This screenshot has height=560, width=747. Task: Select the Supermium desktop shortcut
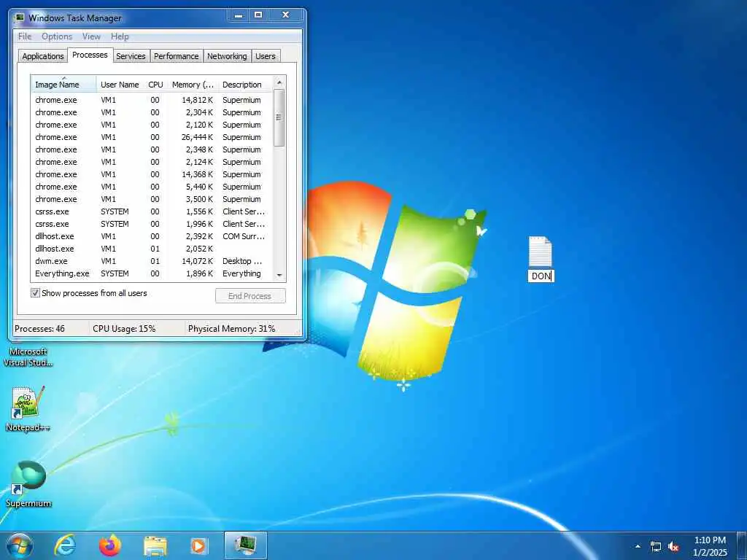click(x=28, y=484)
